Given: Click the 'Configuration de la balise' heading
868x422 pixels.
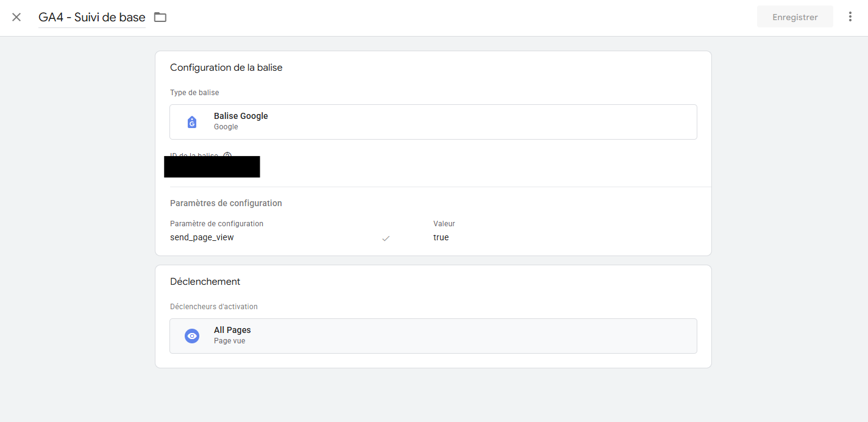Looking at the screenshot, I should click(x=226, y=68).
